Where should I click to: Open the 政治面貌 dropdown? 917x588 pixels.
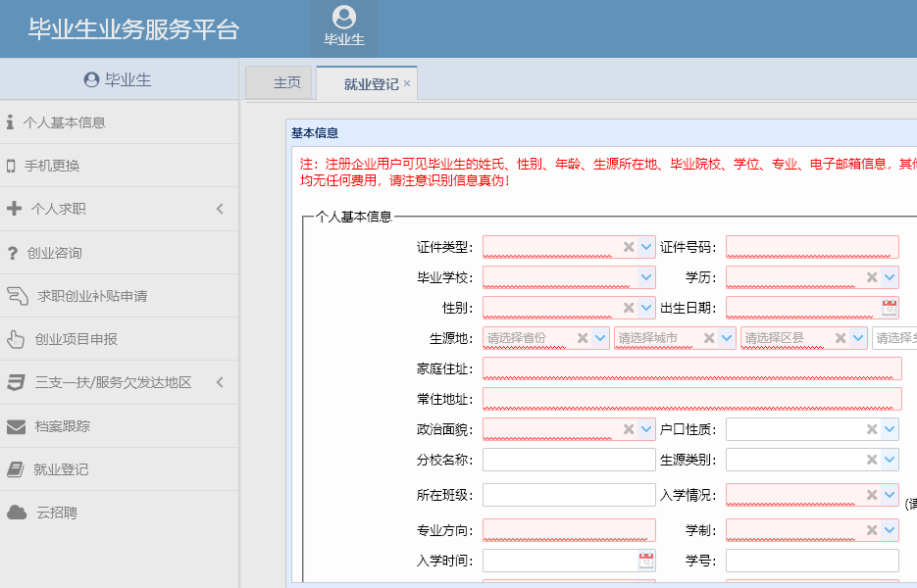[646, 429]
